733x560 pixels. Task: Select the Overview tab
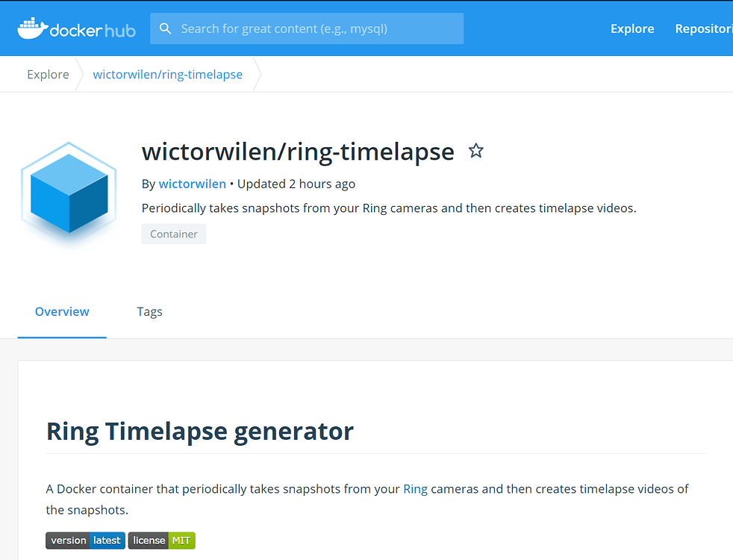(62, 311)
